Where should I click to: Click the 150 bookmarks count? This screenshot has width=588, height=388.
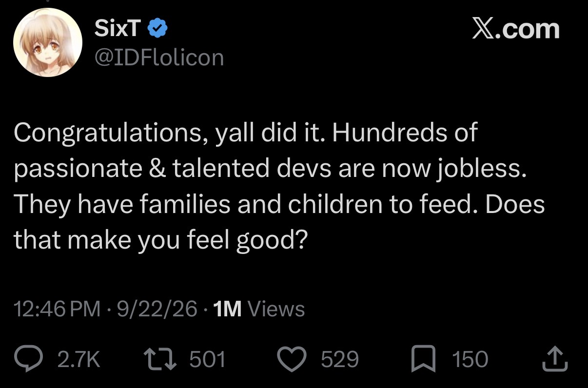470,360
